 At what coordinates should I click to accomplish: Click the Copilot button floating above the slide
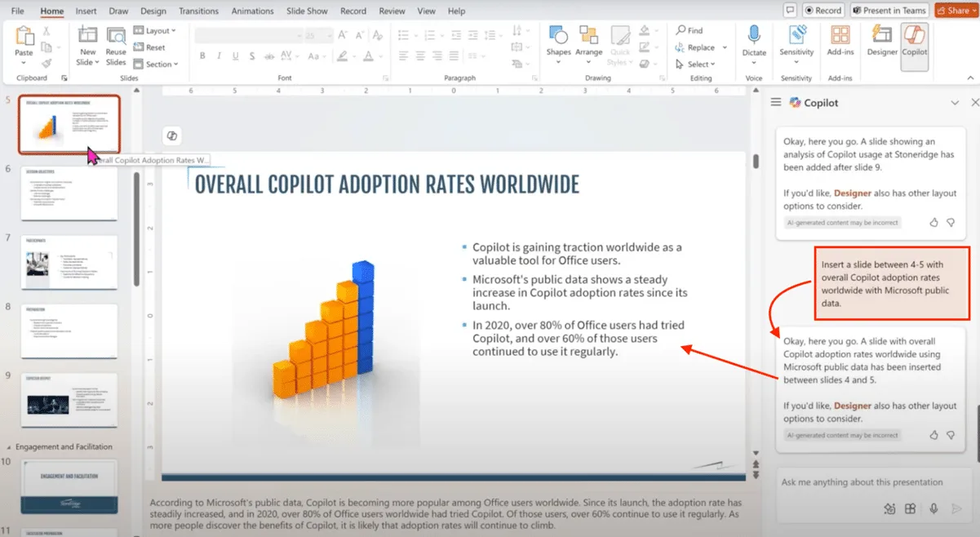pyautogui.click(x=172, y=135)
